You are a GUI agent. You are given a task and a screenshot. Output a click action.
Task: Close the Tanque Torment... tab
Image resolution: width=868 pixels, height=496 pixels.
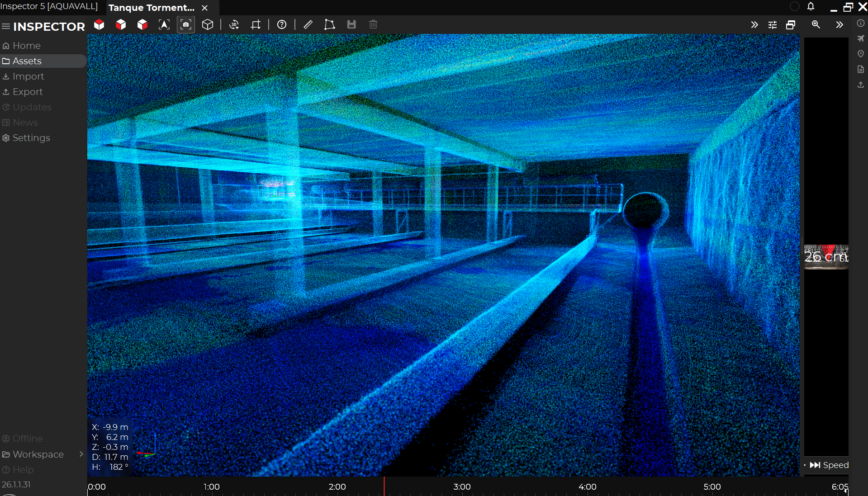click(205, 8)
